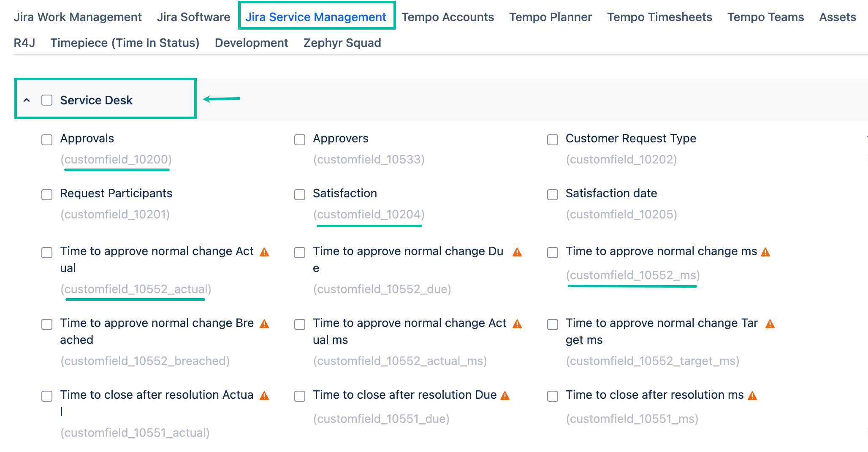Click the "Request Participants" label text

click(116, 193)
